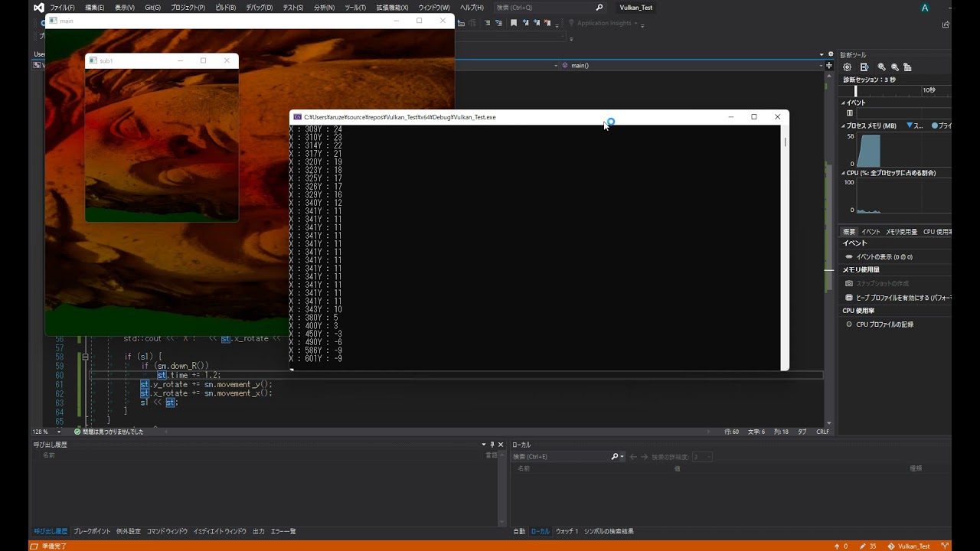Screen dimensions: 980x551
Task: Click the diagnostic tools output/export icon
Action: tap(864, 67)
